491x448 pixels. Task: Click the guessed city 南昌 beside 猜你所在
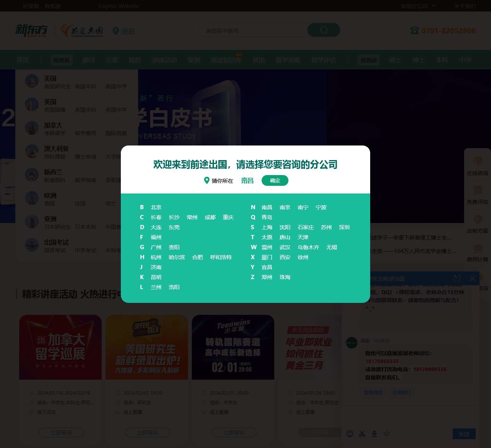coord(247,180)
